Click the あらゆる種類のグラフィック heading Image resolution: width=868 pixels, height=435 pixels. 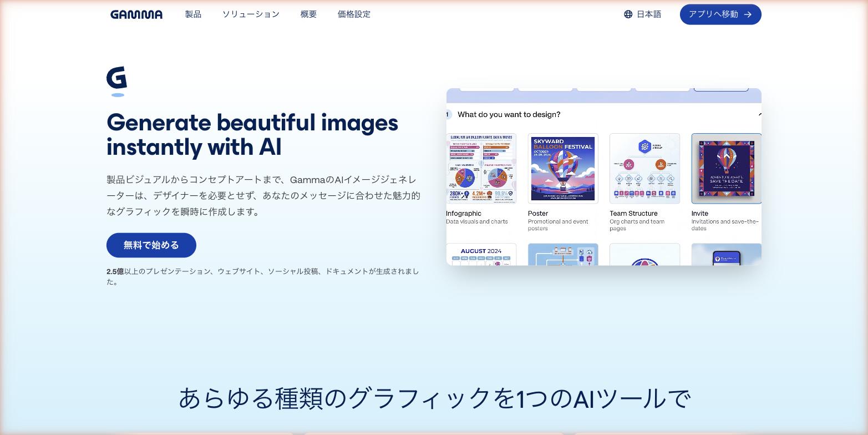[x=434, y=398]
